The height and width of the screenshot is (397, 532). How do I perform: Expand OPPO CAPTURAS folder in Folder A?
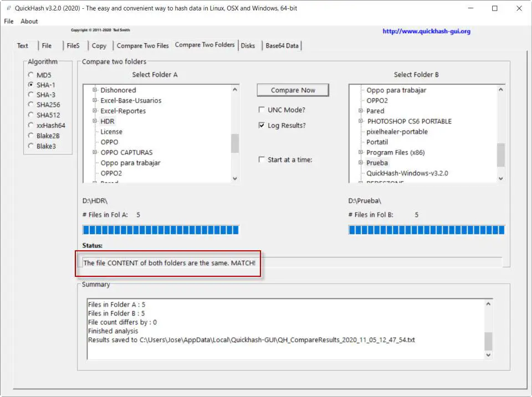[95, 152]
